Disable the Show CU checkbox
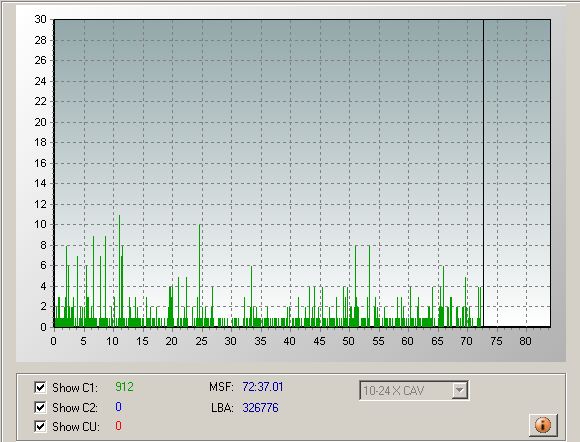Viewport: 580px width, 442px height. 40,426
